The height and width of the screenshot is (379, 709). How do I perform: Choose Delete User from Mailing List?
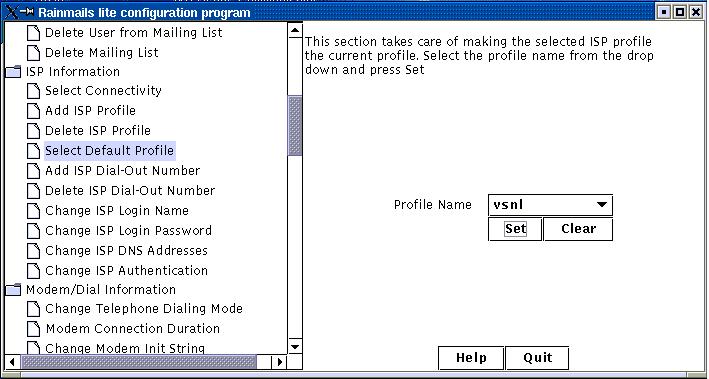(133, 33)
